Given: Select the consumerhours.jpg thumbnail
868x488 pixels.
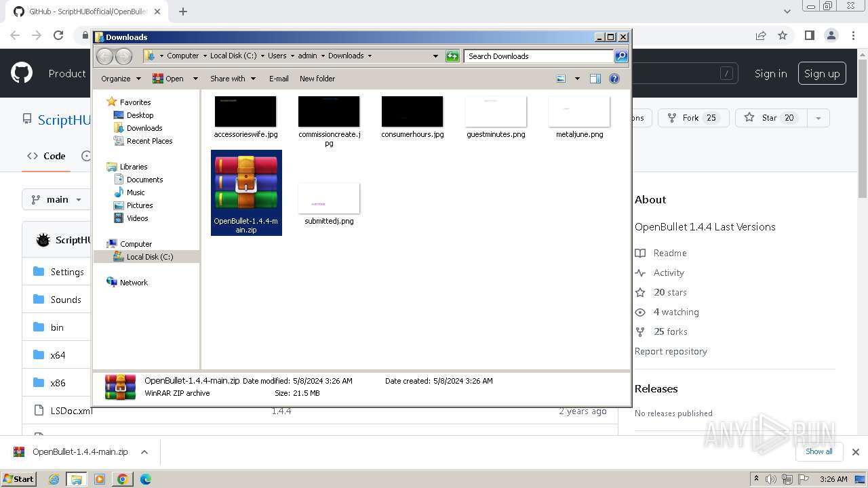Looking at the screenshot, I should point(412,111).
